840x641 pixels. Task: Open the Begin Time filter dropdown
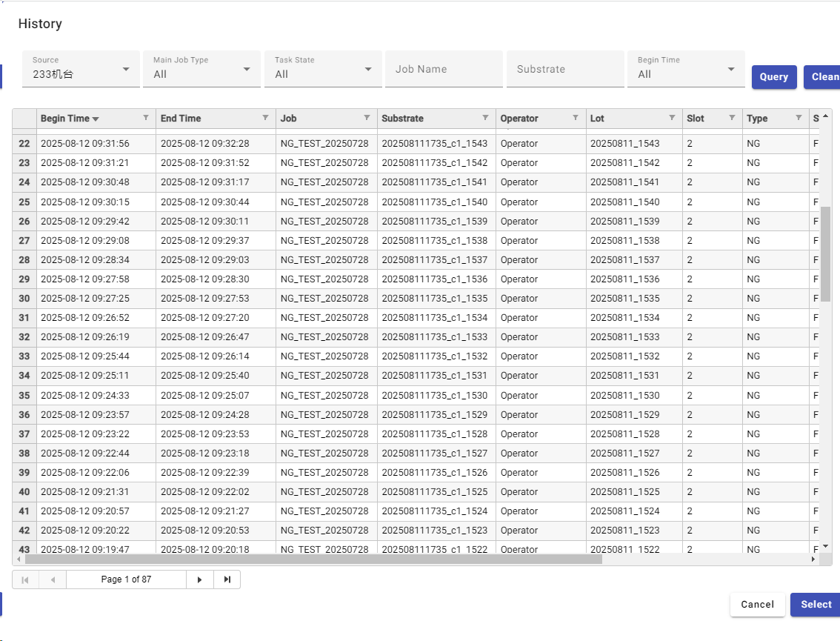click(x=685, y=69)
